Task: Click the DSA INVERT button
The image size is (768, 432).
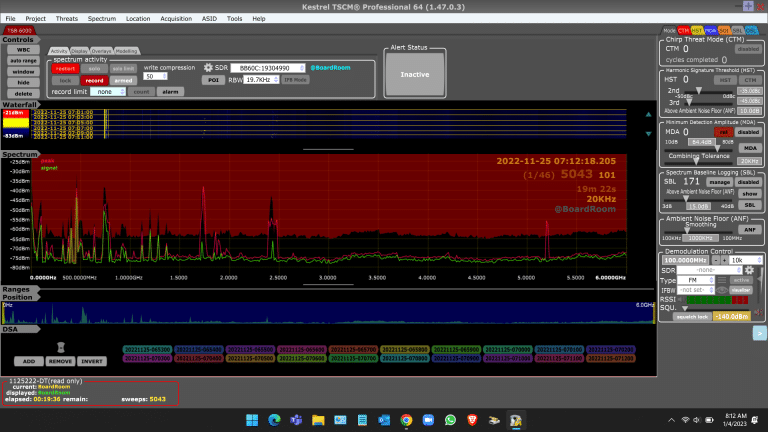Action: tap(92, 361)
